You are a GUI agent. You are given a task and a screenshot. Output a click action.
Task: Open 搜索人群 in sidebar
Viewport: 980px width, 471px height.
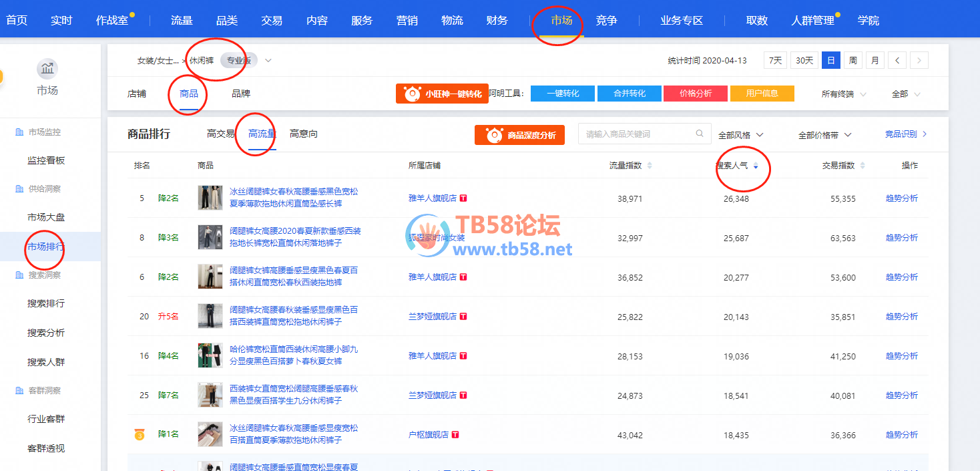point(46,362)
